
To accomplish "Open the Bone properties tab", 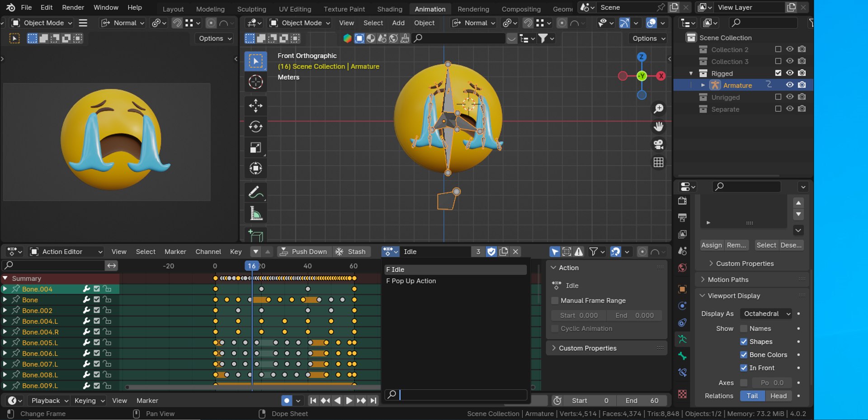I will click(682, 356).
